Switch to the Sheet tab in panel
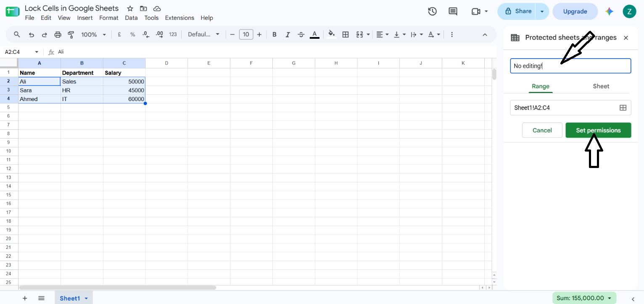The image size is (644, 304). pos(601,86)
